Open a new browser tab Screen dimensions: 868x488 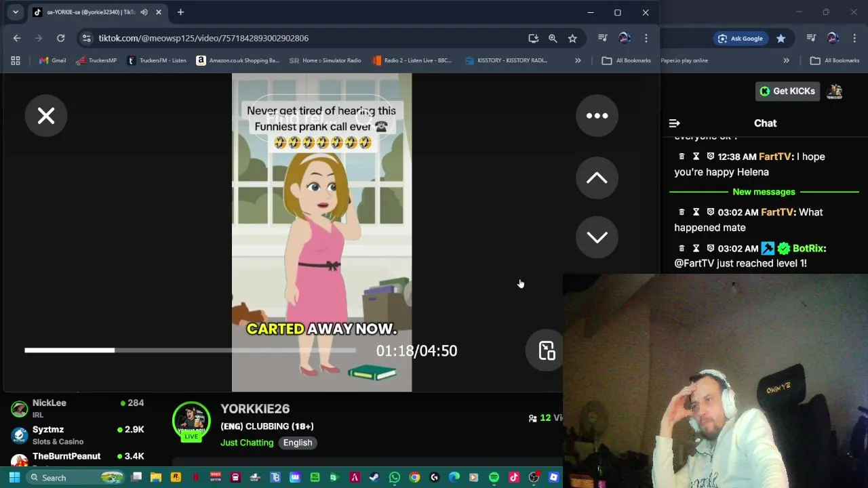pos(180,12)
